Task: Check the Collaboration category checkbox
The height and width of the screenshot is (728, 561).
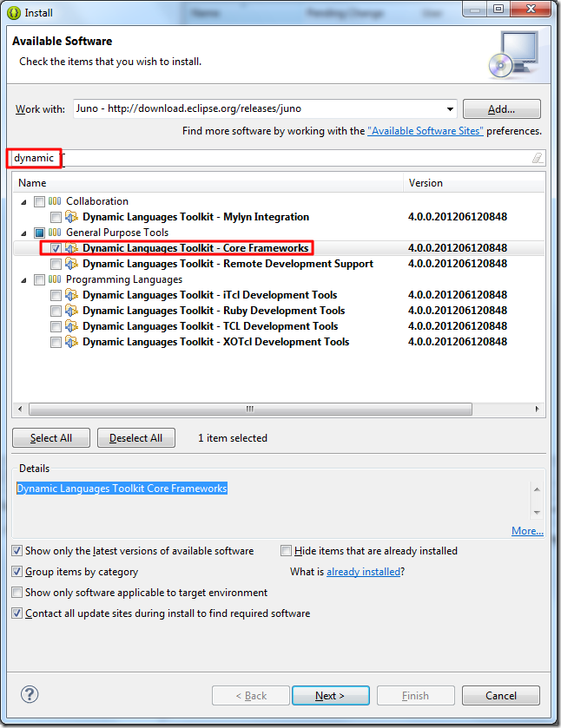Action: pyautogui.click(x=39, y=201)
